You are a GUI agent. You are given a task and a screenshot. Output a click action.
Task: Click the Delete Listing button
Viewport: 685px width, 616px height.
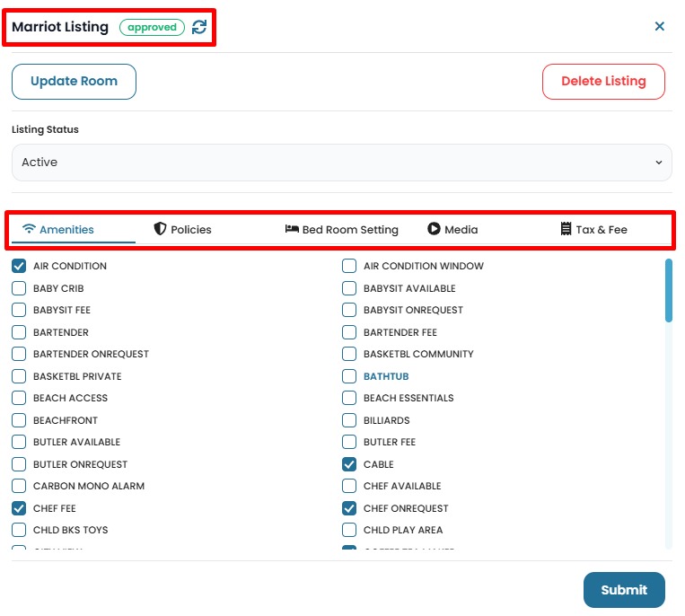603,81
